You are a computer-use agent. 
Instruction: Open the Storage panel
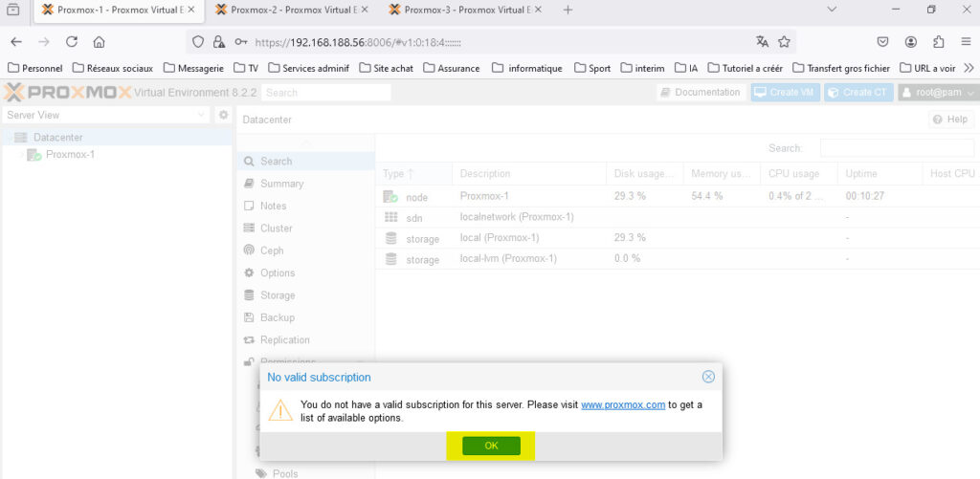[x=305, y=295]
